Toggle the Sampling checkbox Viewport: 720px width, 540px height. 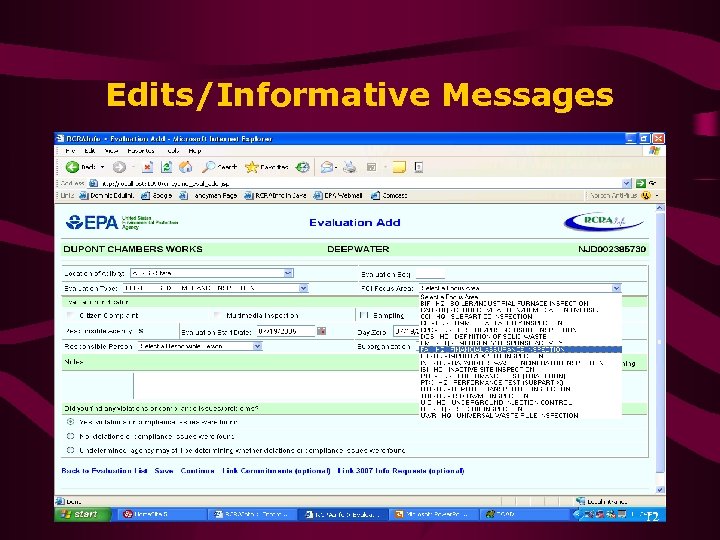coord(364,315)
